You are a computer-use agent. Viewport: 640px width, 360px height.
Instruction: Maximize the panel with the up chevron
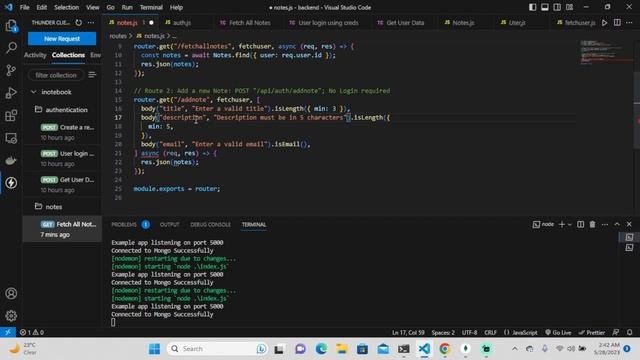coord(617,224)
